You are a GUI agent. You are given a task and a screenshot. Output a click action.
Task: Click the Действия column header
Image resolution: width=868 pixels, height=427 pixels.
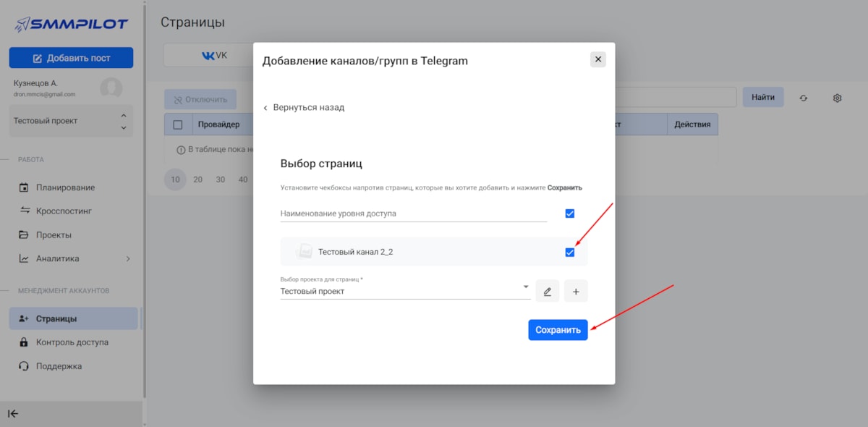692,124
